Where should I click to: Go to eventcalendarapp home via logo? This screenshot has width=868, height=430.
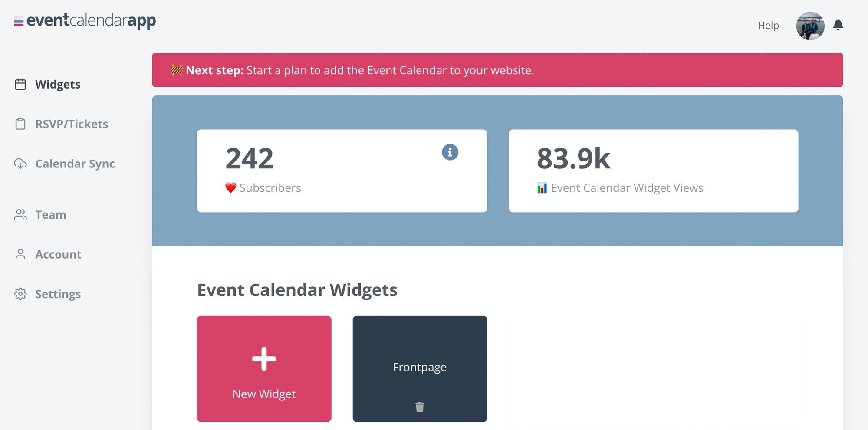pos(85,21)
